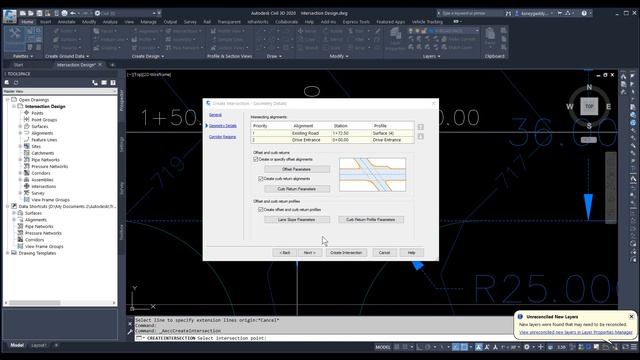Click the Toolspace horizontal scrollbar thumb

click(x=35, y=303)
